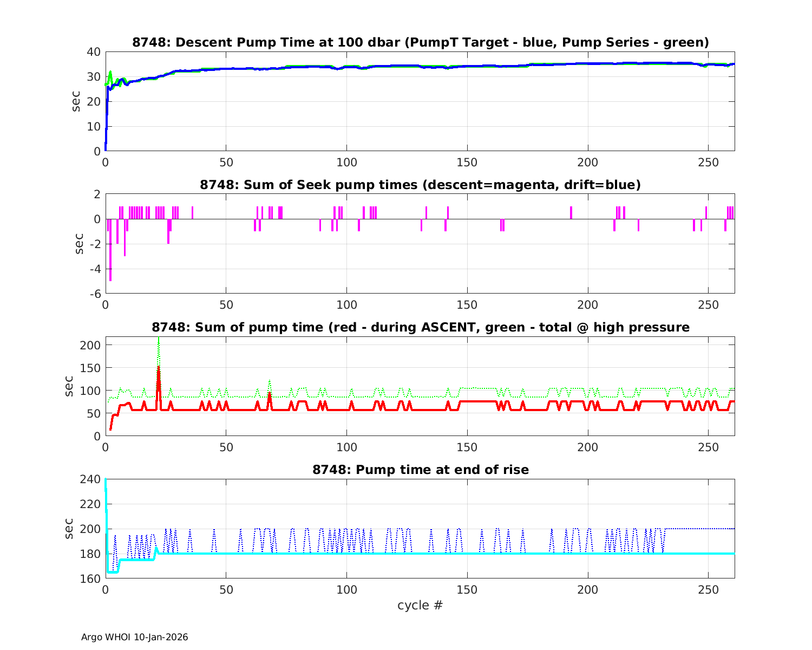Click the Pump time at end of rise title

pyautogui.click(x=420, y=470)
